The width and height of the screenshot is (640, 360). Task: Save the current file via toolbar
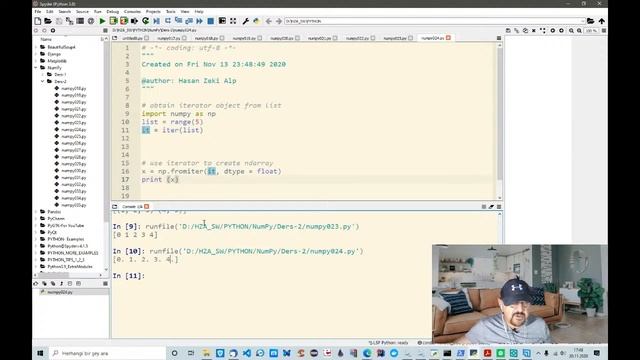click(x=60, y=21)
